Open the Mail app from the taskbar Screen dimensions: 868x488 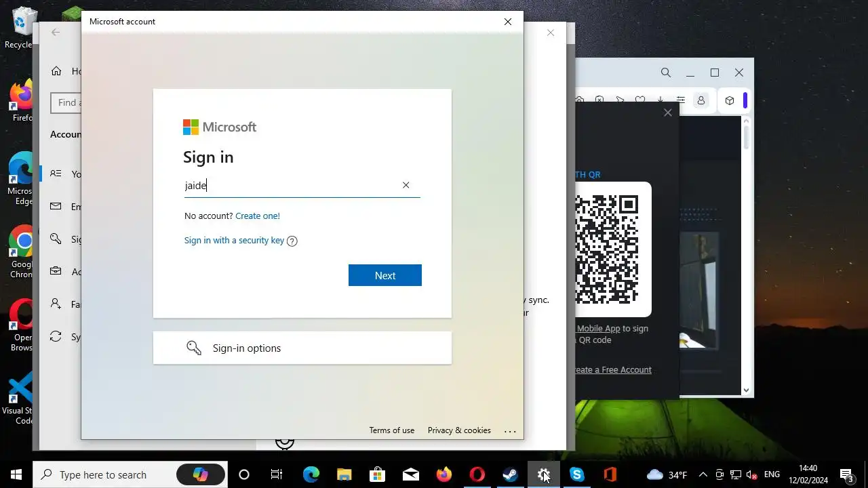[410, 474]
